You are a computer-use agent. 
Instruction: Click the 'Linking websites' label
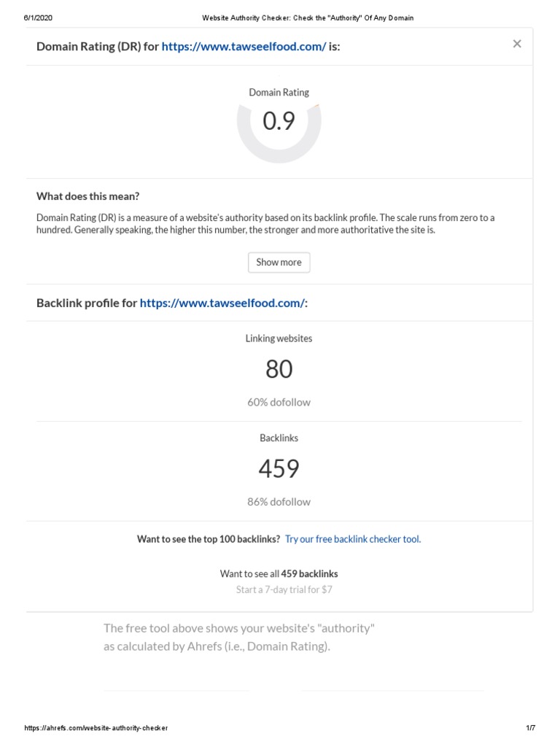279,338
